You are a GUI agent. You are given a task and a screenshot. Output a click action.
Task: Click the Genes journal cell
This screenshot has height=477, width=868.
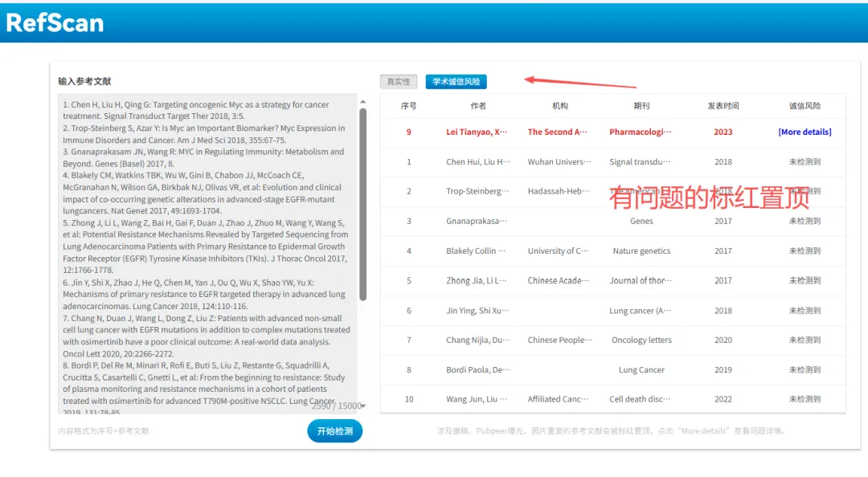point(641,221)
